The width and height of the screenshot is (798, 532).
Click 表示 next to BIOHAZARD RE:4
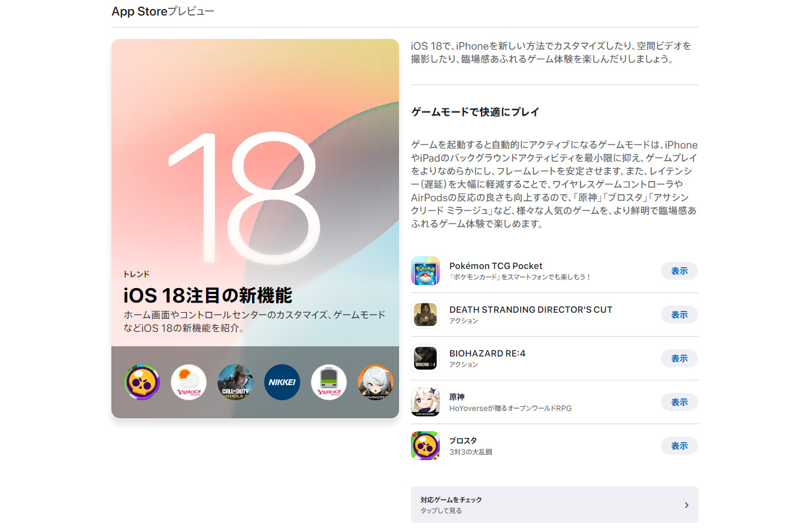tap(679, 358)
